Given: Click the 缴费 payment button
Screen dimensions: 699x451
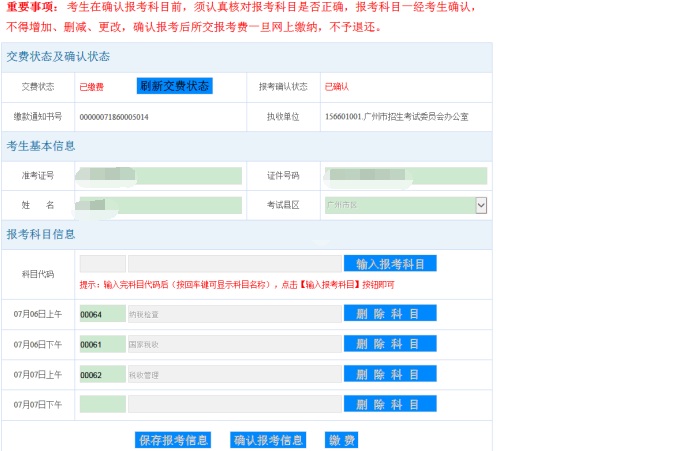Looking at the screenshot, I should [x=341, y=440].
